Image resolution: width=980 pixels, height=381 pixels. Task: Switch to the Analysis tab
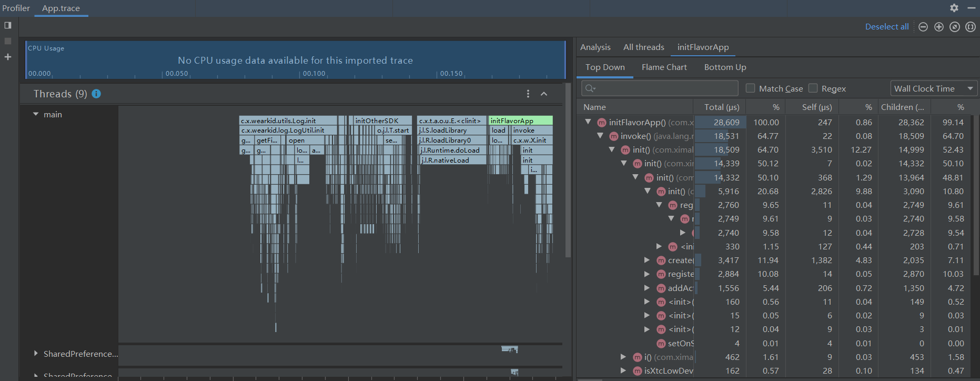click(x=595, y=47)
